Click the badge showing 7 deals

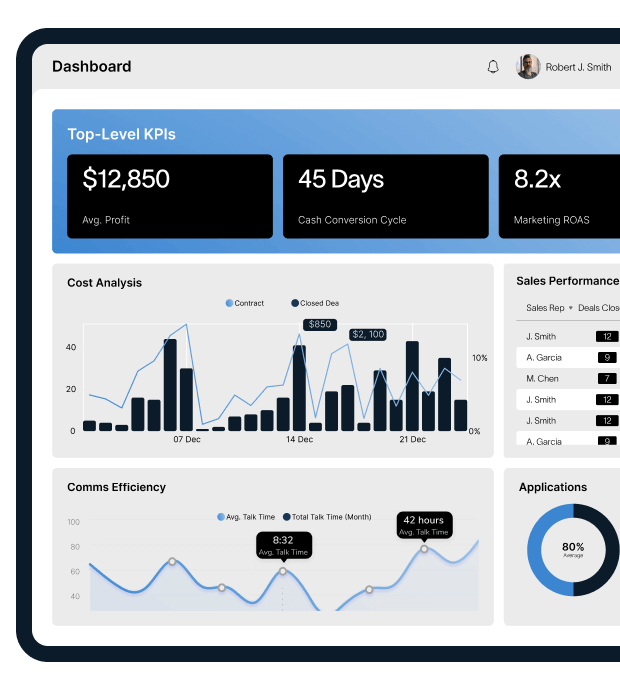(x=607, y=379)
